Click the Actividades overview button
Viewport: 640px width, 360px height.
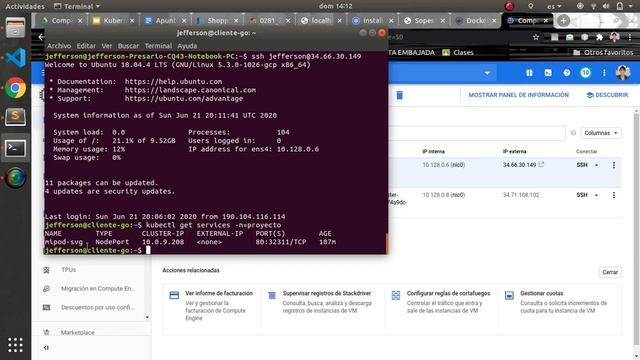point(25,6)
